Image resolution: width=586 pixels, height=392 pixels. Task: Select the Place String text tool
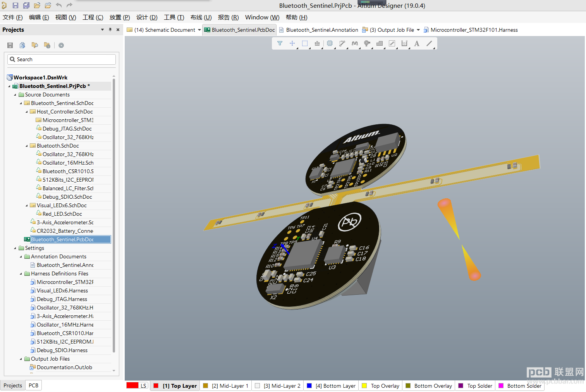tap(417, 43)
